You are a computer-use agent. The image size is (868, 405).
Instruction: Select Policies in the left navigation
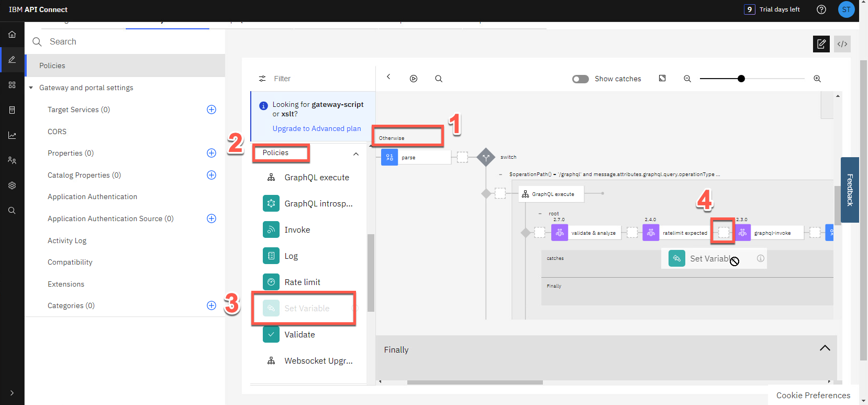point(52,65)
